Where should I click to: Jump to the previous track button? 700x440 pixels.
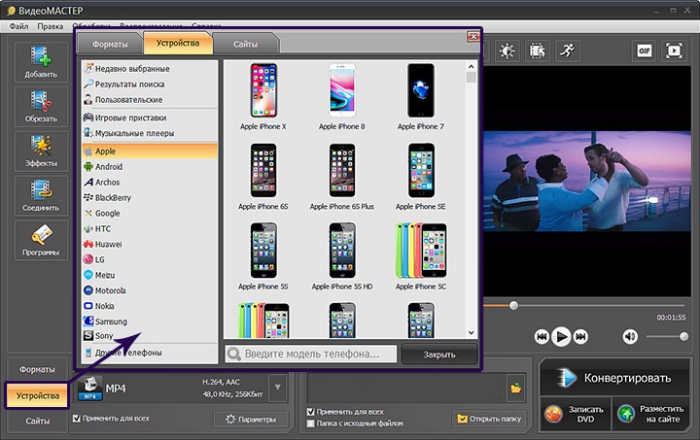click(x=542, y=336)
